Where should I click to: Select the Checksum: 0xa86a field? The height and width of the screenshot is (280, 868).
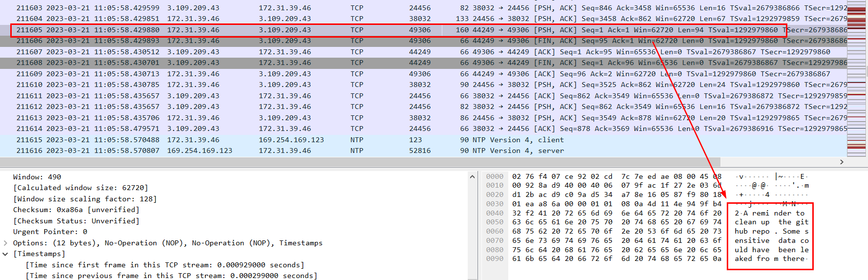[76, 210]
